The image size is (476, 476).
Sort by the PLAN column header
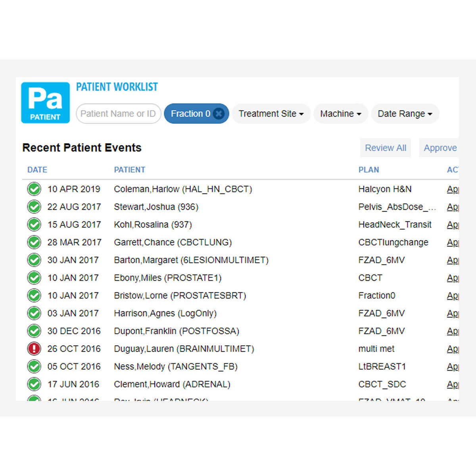point(369,170)
